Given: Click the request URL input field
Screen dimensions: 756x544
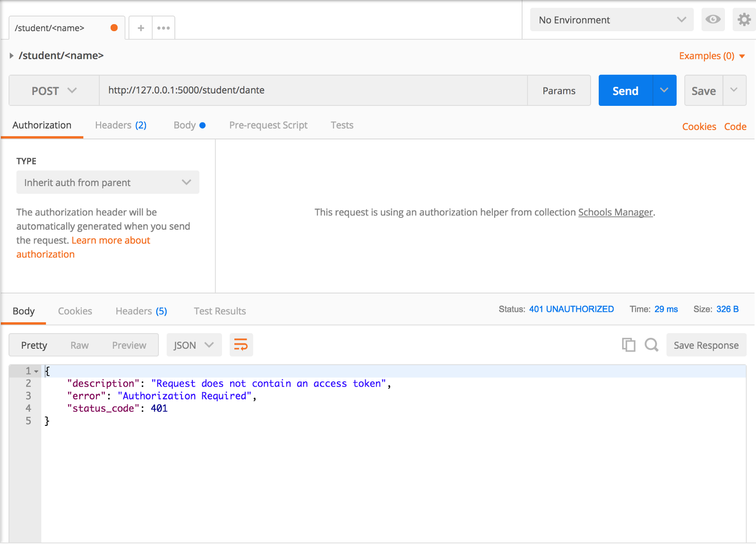Looking at the screenshot, I should pyautogui.click(x=313, y=90).
